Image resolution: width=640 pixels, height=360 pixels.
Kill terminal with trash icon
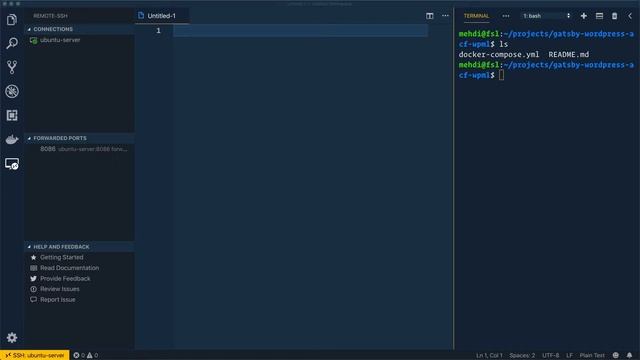(614, 16)
